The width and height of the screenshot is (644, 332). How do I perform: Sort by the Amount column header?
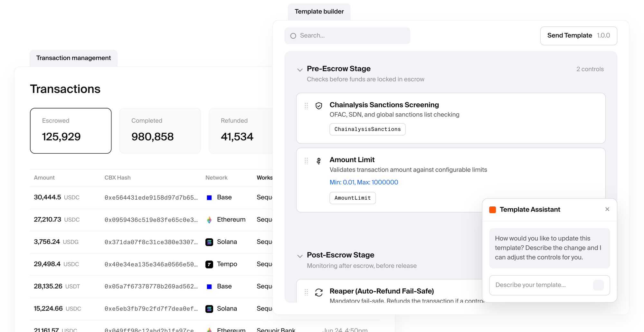coord(44,178)
